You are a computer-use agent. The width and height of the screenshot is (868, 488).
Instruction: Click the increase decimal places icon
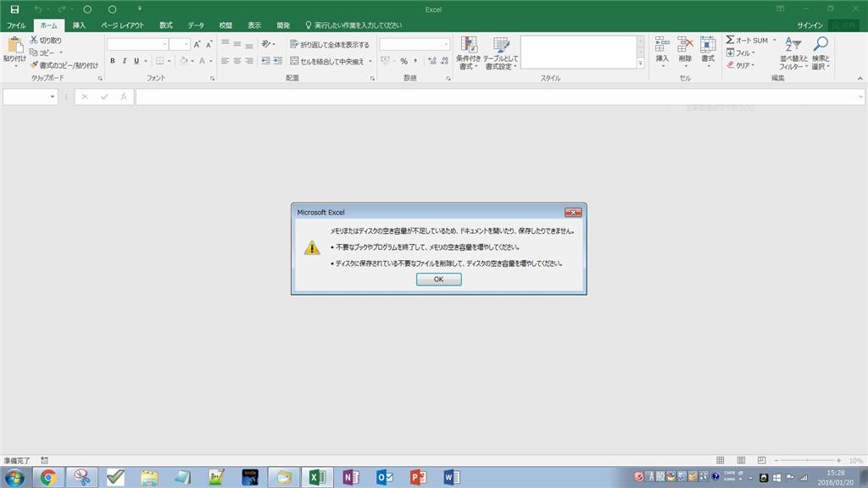431,61
